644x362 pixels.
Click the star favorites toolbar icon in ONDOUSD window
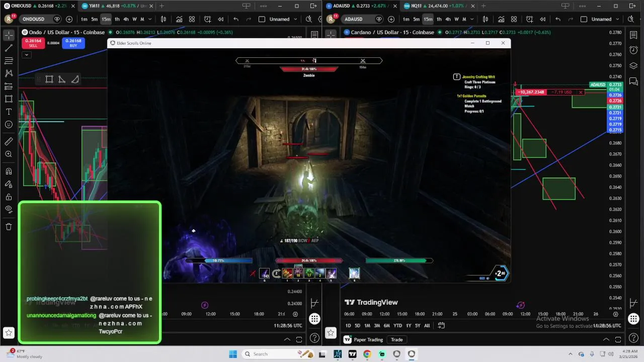tap(9, 332)
